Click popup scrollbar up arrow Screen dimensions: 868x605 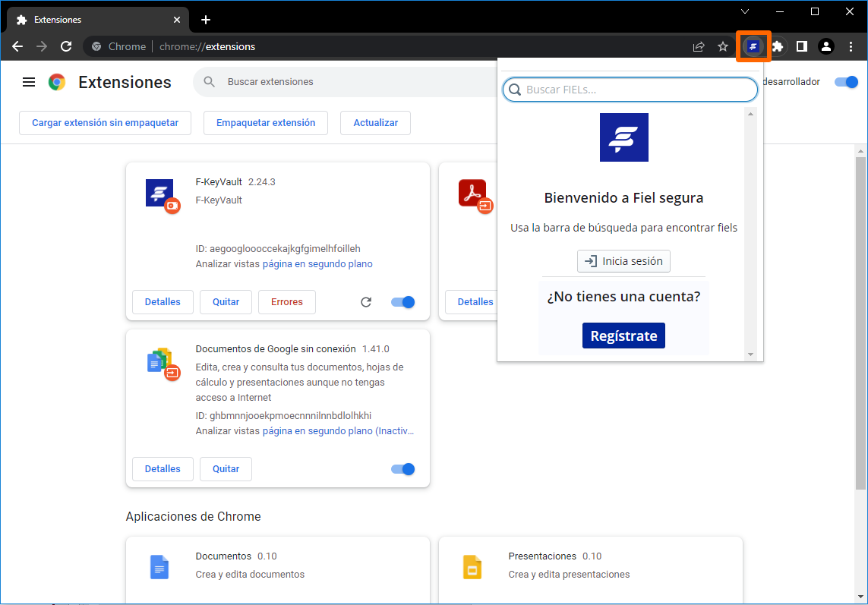750,114
